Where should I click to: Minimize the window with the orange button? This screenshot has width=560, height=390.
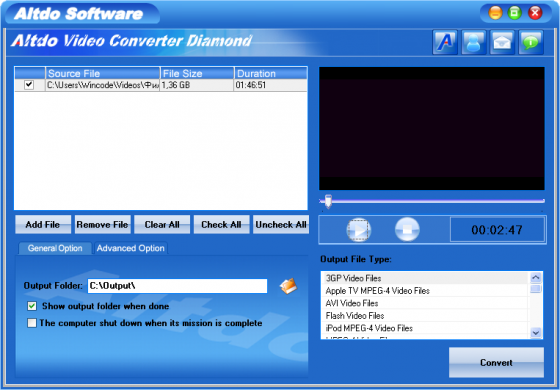point(495,14)
